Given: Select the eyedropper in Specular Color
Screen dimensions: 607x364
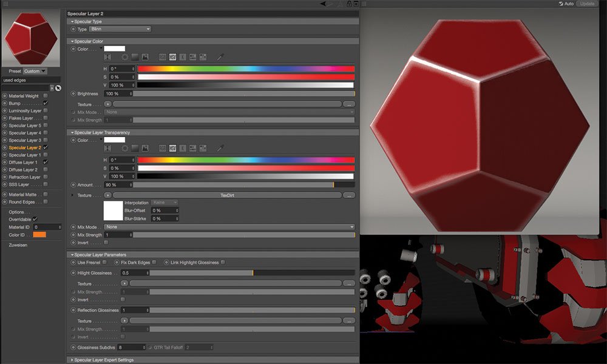Looking at the screenshot, I should (x=220, y=57).
